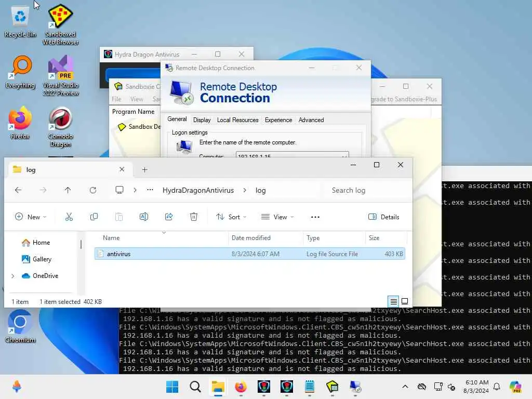Switch to large thumbnails view layout
The height and width of the screenshot is (399, 532).
point(405,301)
